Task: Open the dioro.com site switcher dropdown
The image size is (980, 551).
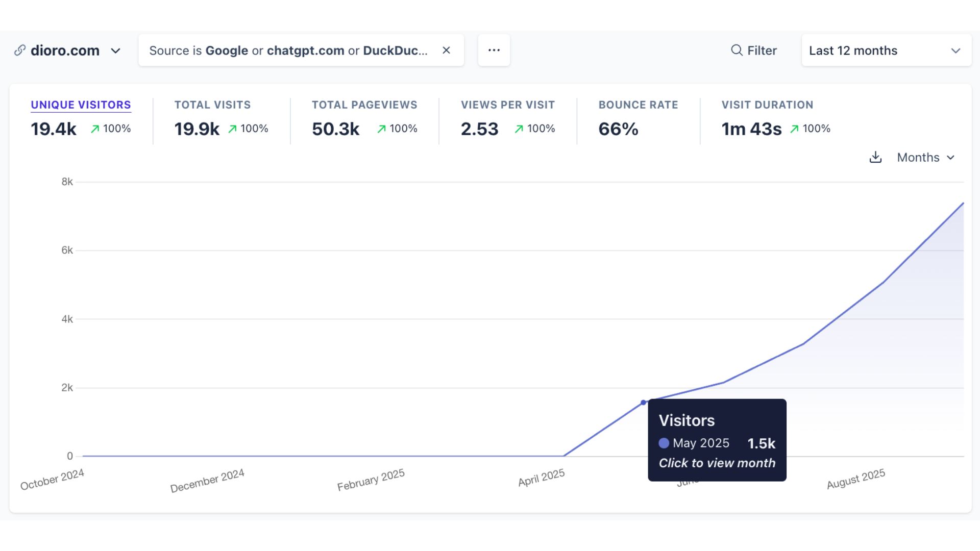Action: tap(116, 51)
